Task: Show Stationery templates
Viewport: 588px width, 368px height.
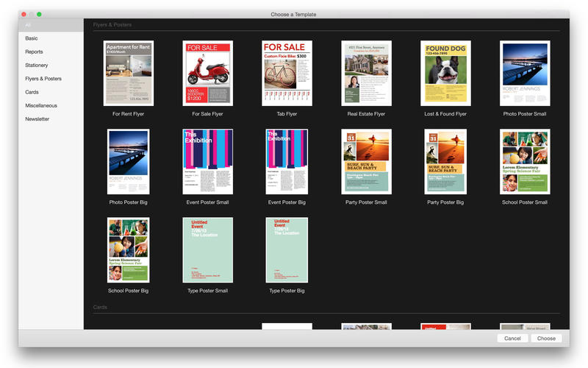Action: [x=36, y=65]
